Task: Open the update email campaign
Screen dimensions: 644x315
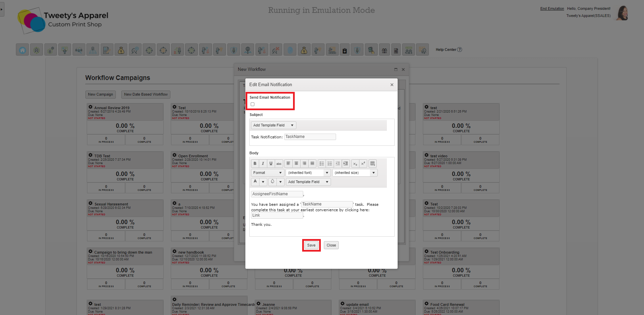Action: [x=357, y=304]
